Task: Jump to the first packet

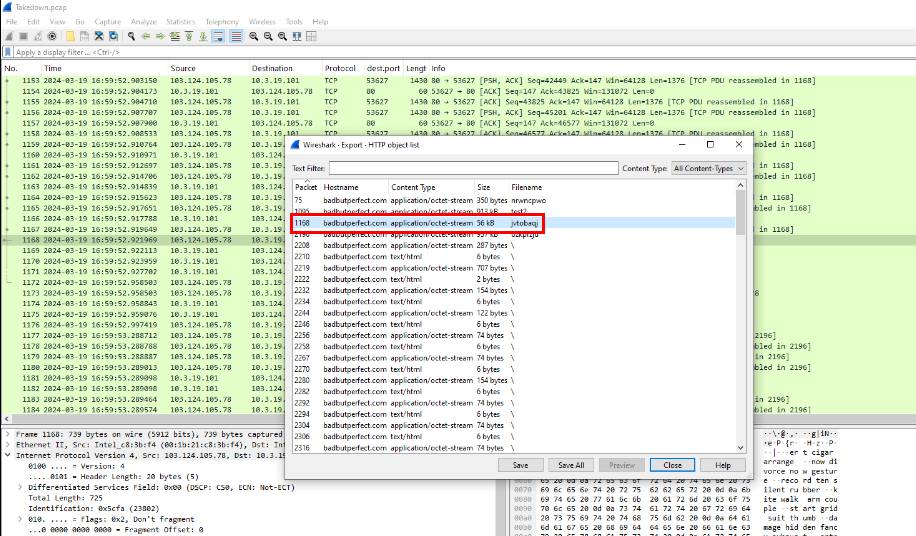Action: coord(190,36)
